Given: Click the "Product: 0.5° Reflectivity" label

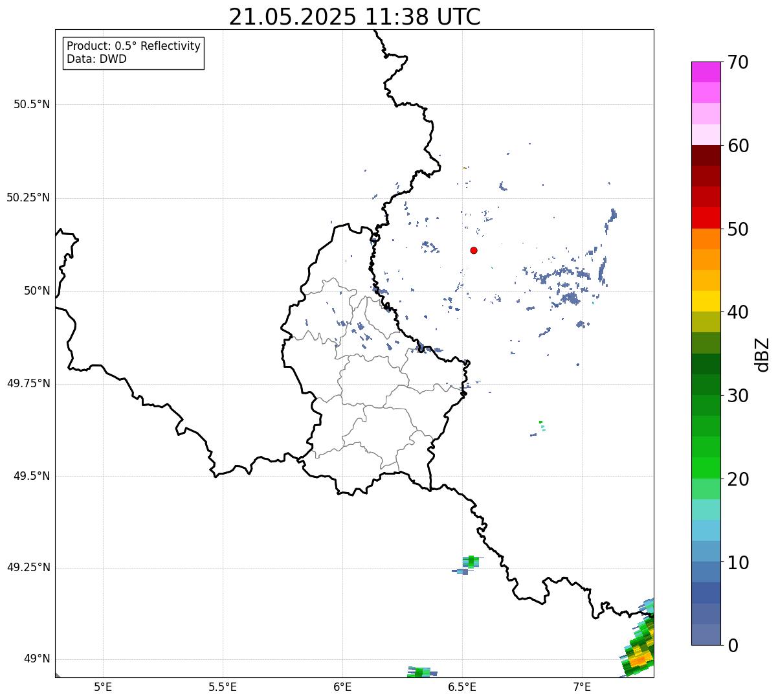Looking at the screenshot, I should coord(133,47).
